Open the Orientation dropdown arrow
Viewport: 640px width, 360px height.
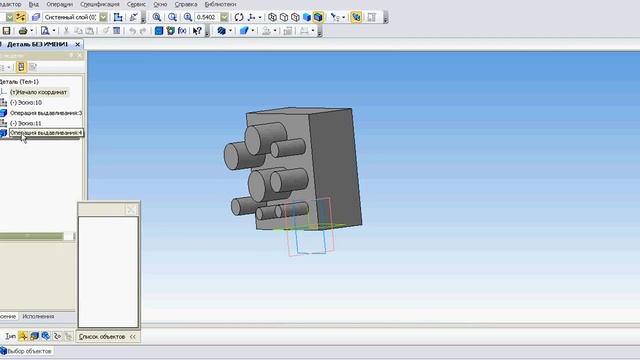[260, 17]
